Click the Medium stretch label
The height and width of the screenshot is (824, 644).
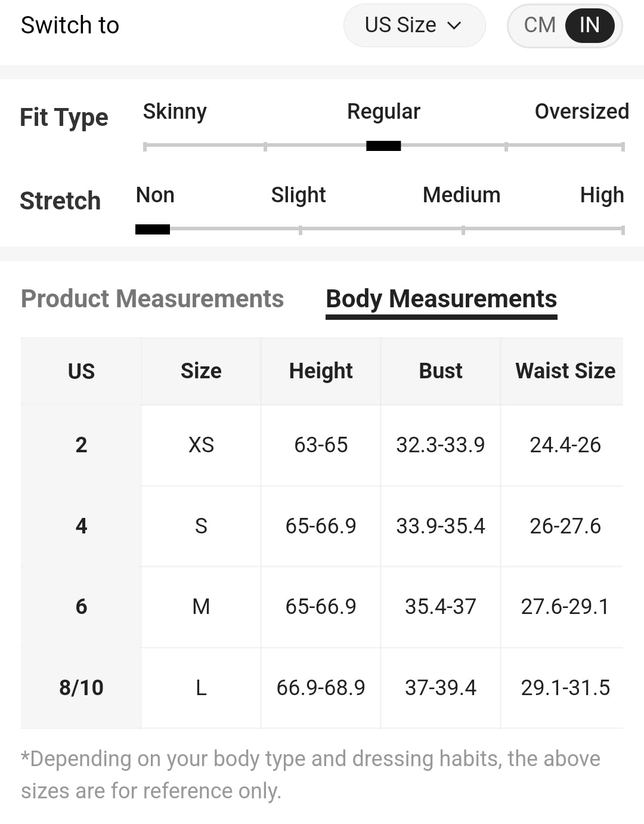(x=462, y=195)
